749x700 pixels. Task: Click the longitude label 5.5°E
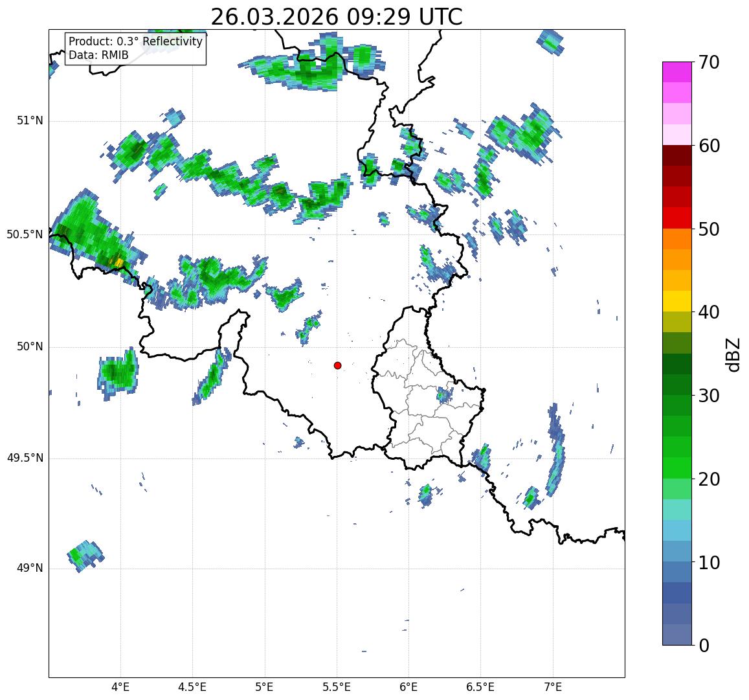coord(336,688)
